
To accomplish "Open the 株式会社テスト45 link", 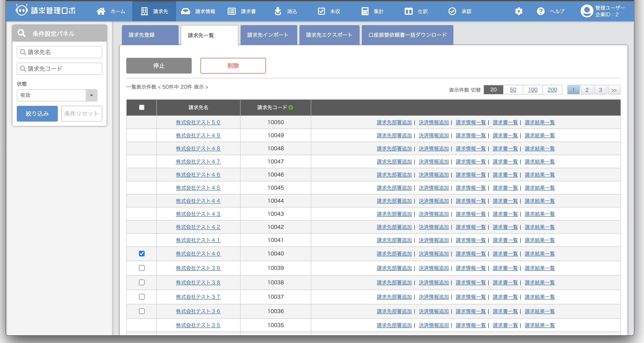I will tap(198, 188).
